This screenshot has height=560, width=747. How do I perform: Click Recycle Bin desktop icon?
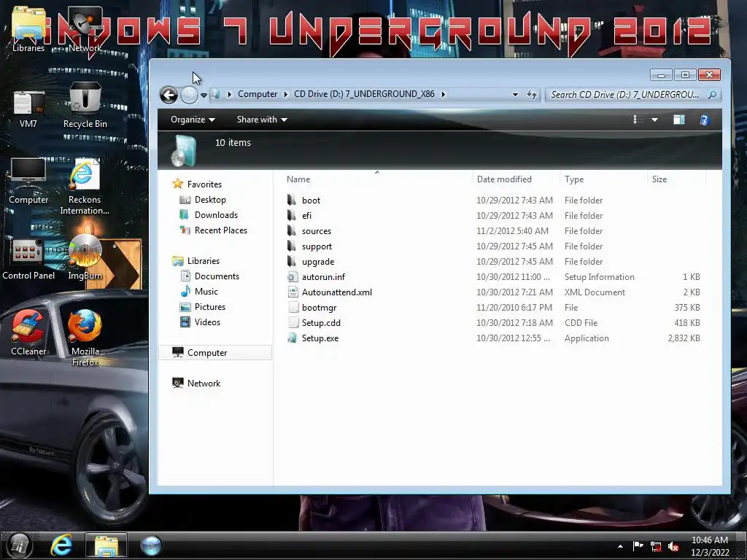tap(85, 106)
